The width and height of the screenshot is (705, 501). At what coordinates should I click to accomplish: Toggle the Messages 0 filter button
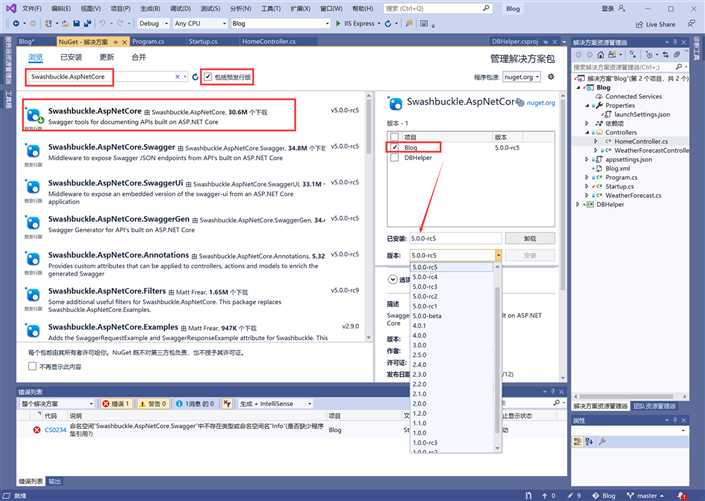195,403
